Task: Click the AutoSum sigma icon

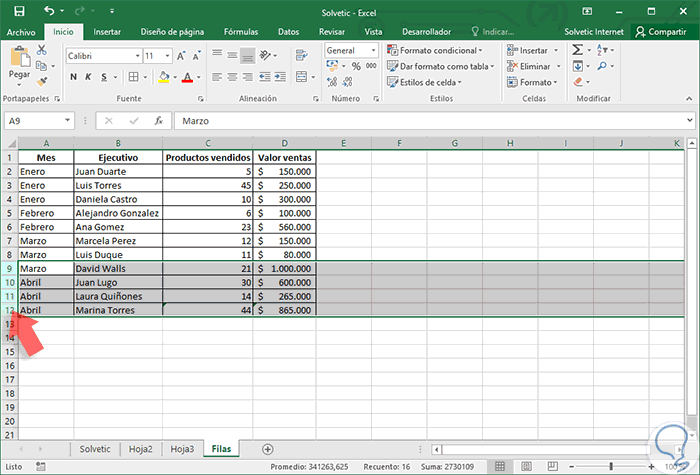Action: [x=578, y=50]
